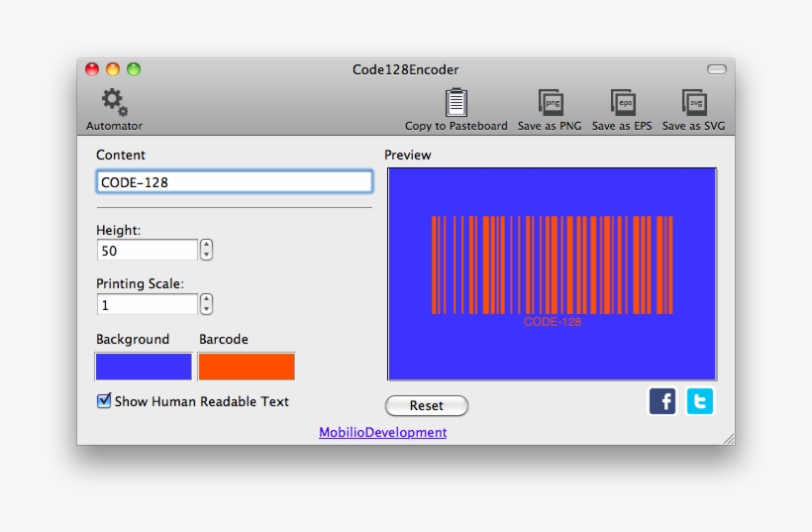The height and width of the screenshot is (532, 812).
Task: Share via the Twitter icon
Action: 700,401
